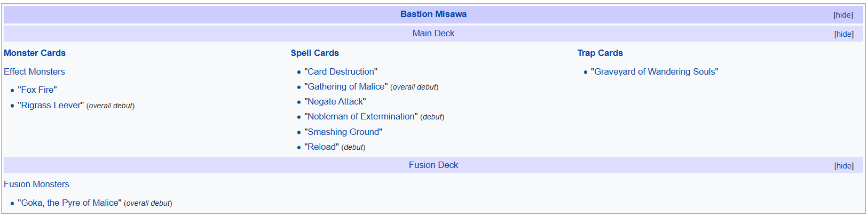Open the Smashing Ground card link
Screen dimensions: 868x217
(x=343, y=132)
